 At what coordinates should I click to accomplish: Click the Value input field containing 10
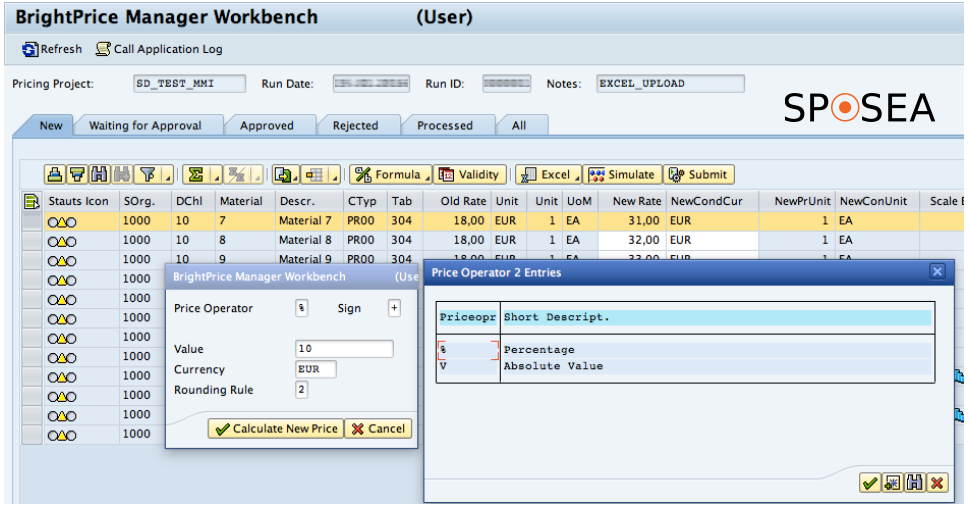344,349
